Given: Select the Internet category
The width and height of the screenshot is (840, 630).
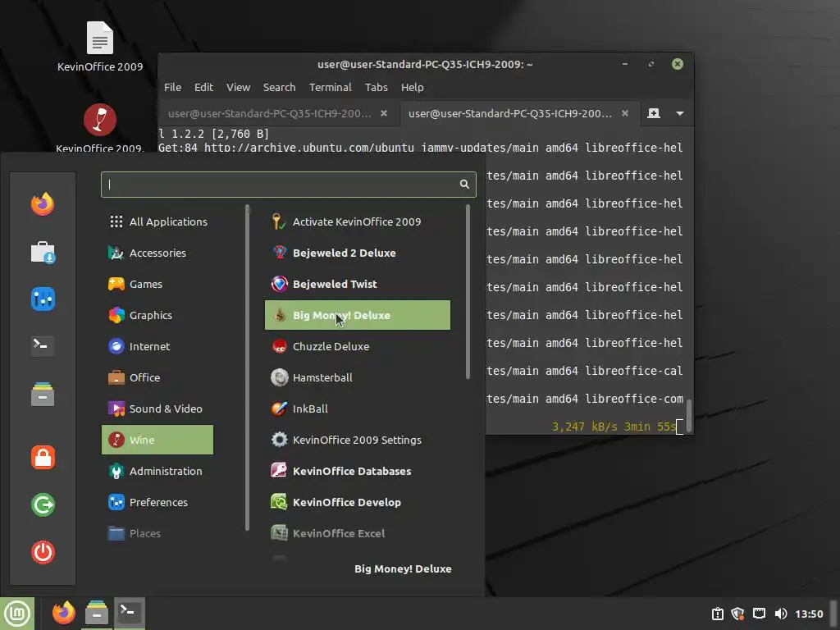Looking at the screenshot, I should point(157,346).
